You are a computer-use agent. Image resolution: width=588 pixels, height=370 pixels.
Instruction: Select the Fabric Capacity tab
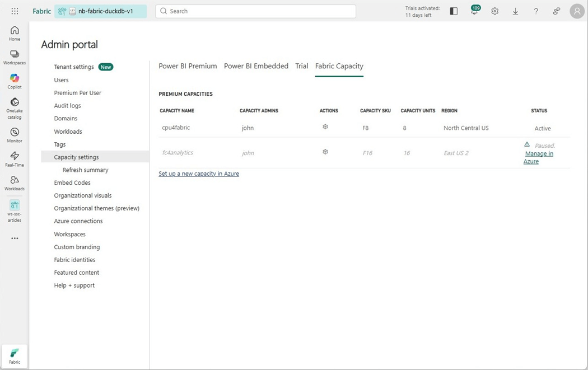point(339,66)
